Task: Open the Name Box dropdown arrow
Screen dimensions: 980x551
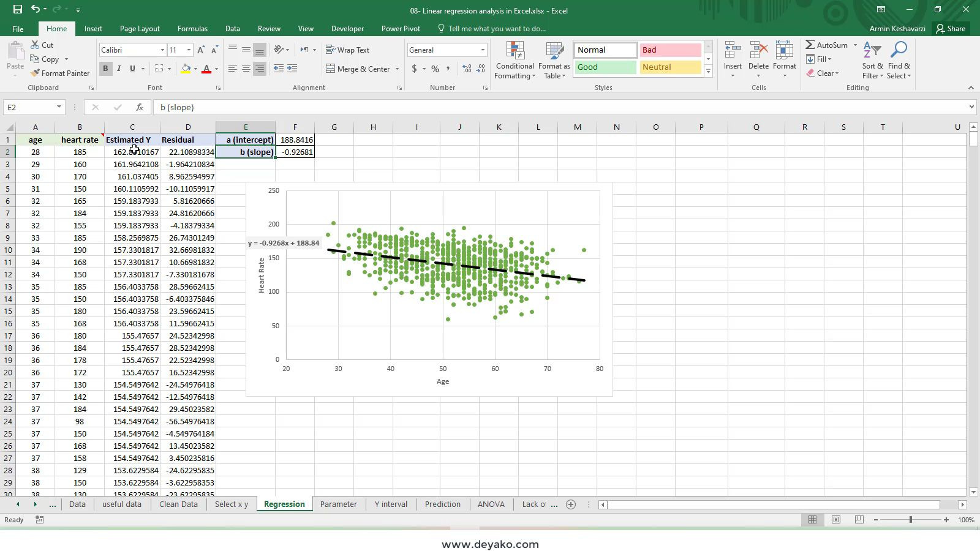Action: click(59, 107)
